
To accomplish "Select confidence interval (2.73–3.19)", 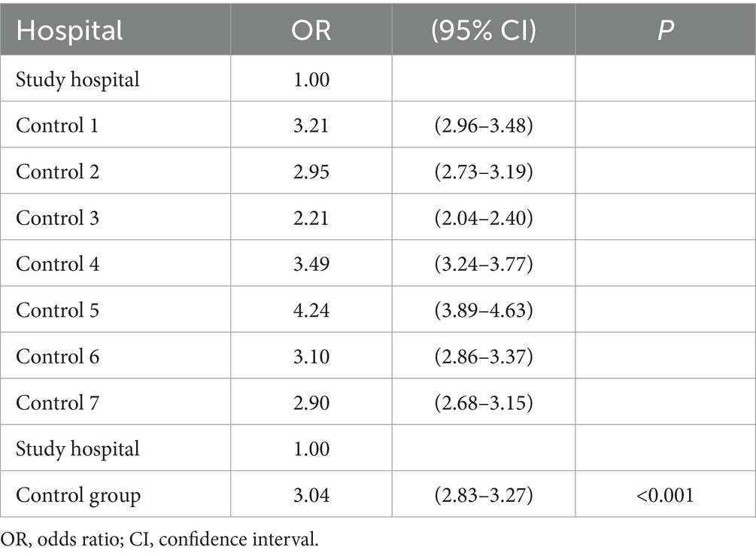I will click(x=484, y=172).
